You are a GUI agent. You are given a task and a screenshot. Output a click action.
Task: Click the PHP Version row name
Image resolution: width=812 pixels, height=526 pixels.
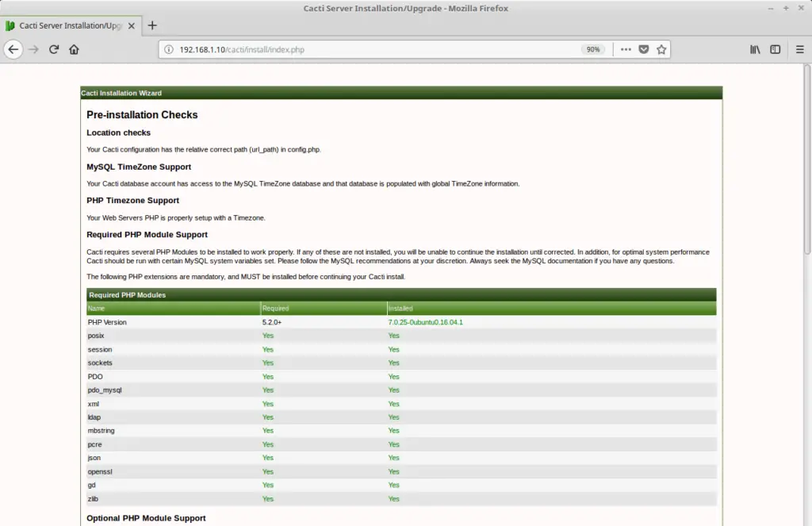pos(107,322)
